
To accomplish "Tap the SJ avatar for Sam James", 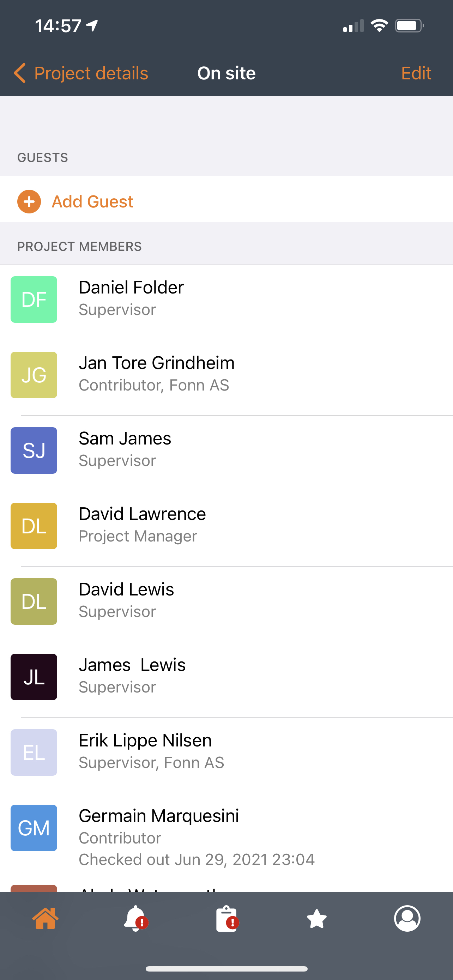I will [x=34, y=450].
